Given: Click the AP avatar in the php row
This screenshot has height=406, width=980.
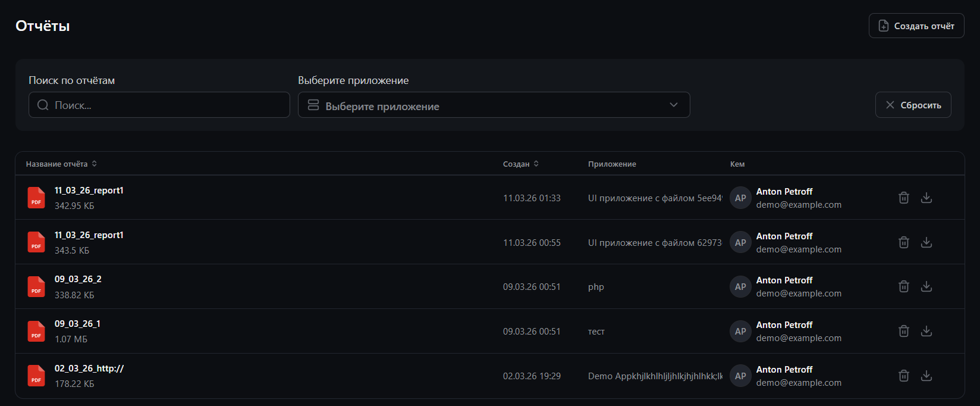Looking at the screenshot, I should (x=740, y=287).
